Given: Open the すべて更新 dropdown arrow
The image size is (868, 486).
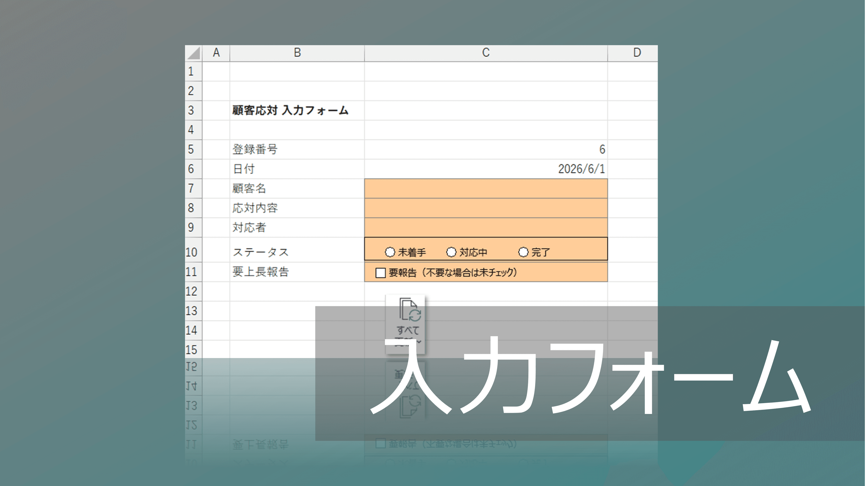Looking at the screenshot, I should [x=419, y=342].
